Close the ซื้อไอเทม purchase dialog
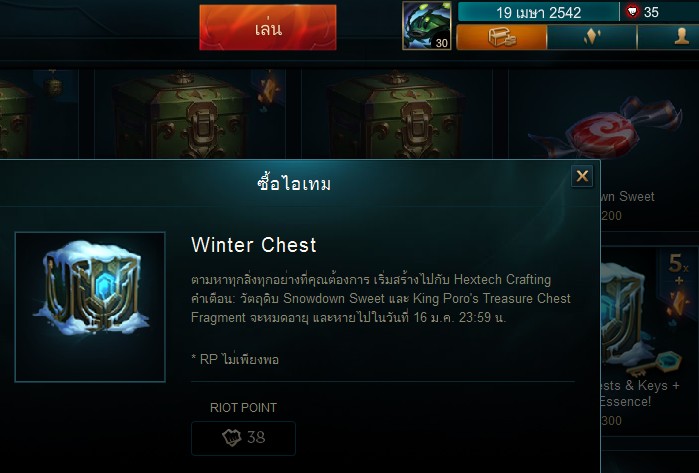The height and width of the screenshot is (473, 699). (x=582, y=176)
